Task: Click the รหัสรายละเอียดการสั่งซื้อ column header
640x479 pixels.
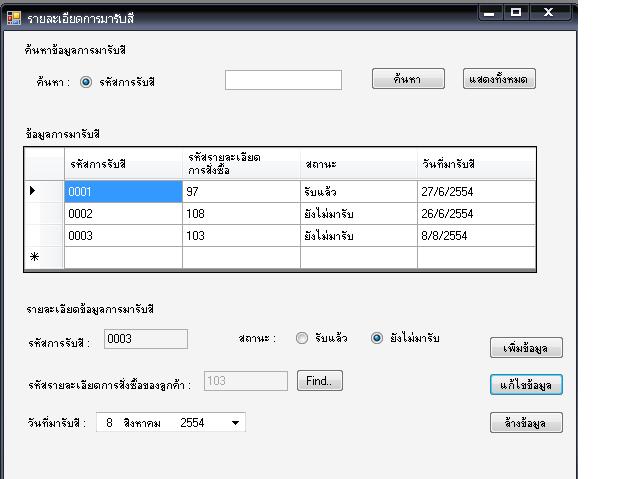Action: [241, 164]
